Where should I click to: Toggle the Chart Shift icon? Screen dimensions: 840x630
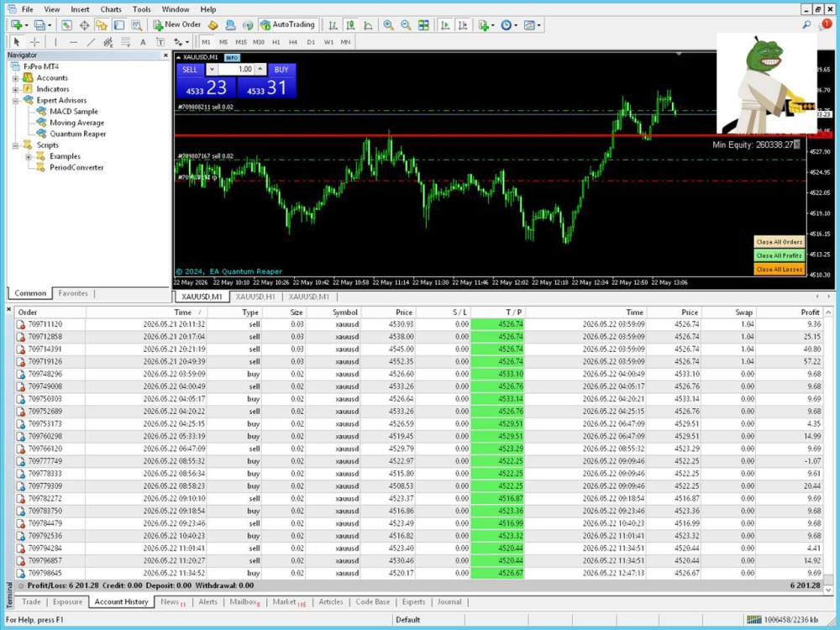[x=463, y=24]
